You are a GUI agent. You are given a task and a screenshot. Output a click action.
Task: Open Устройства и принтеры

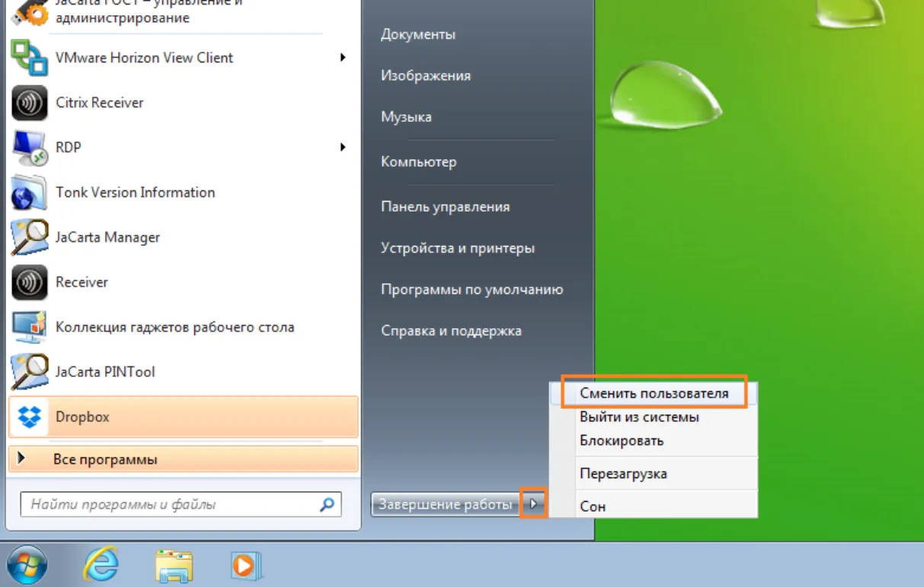[458, 248]
